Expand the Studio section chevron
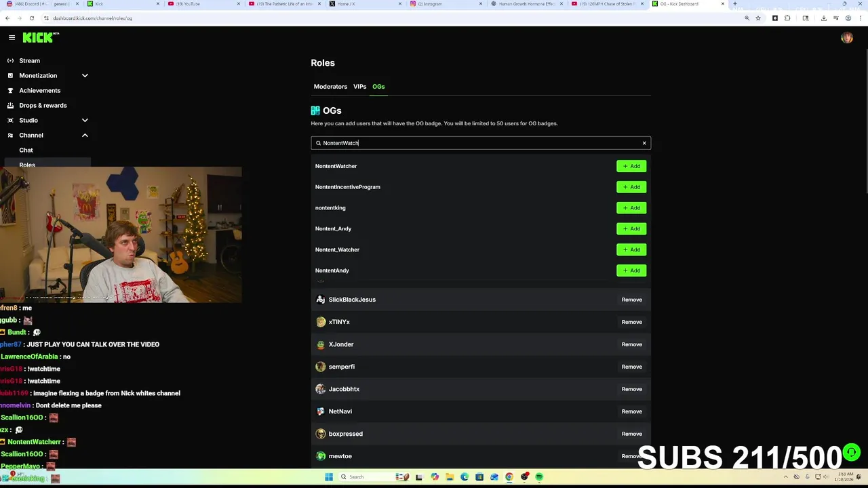 pyautogui.click(x=85, y=120)
